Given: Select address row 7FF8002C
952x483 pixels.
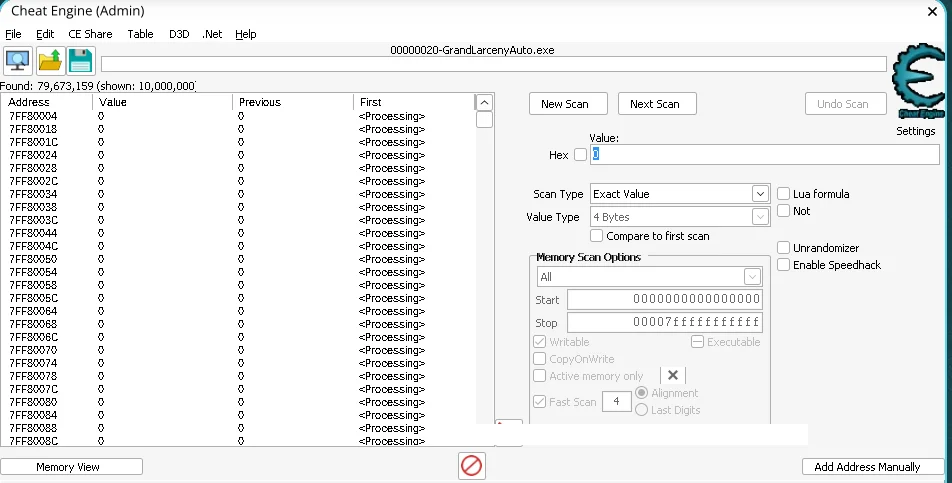Looking at the screenshot, I should click(239, 181).
